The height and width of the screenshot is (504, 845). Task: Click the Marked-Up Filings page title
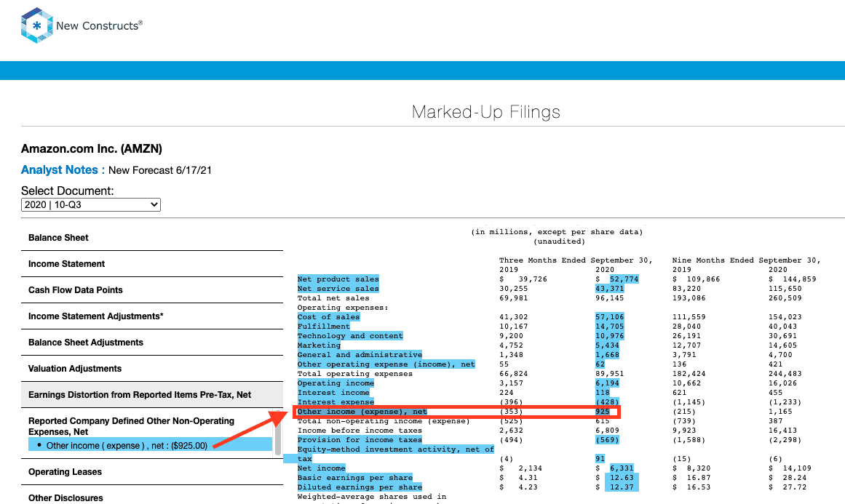486,112
